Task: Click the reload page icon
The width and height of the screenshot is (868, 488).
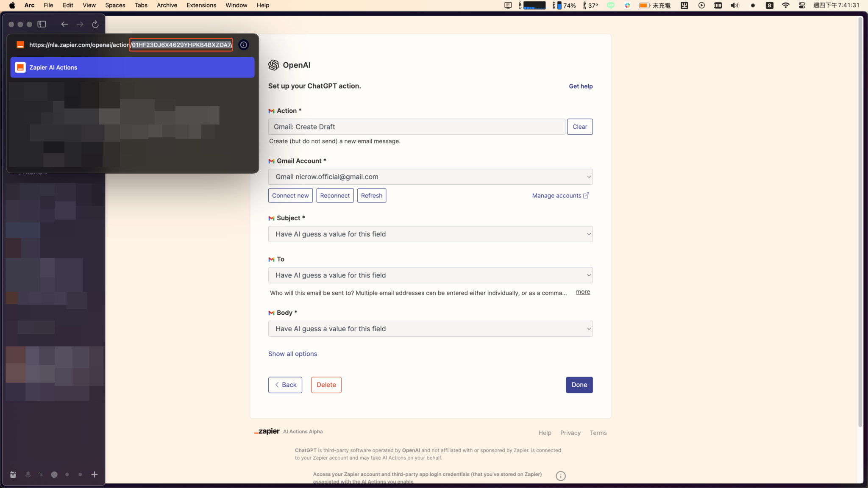Action: (95, 24)
